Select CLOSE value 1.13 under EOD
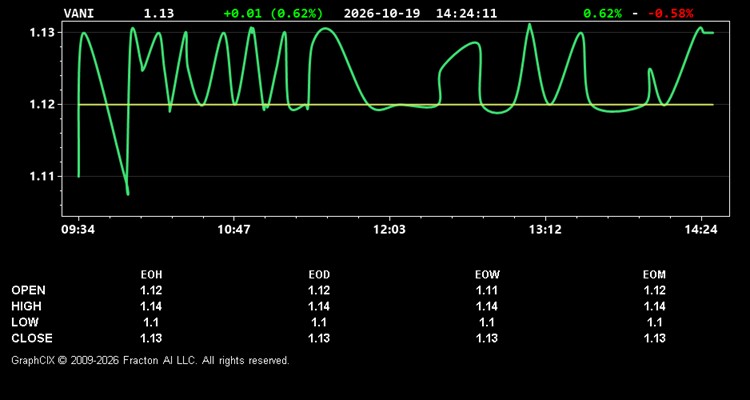This screenshot has width=750, height=400. click(319, 338)
